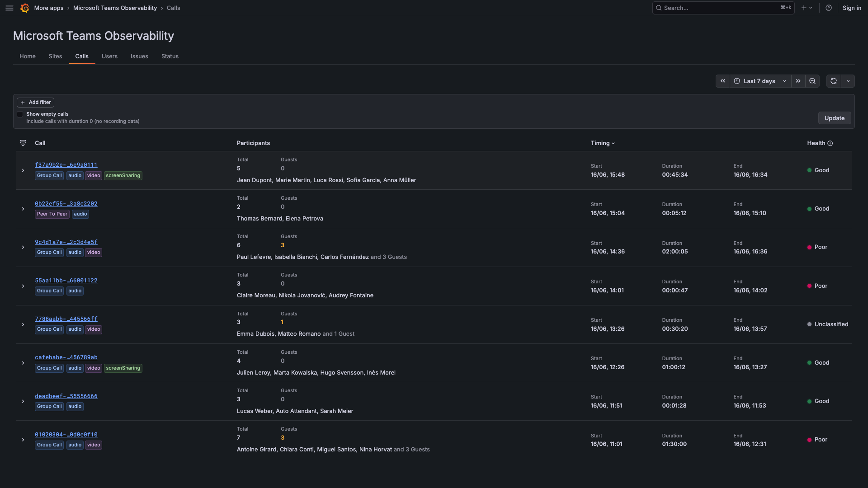Open the hamburger navigation menu
The image size is (868, 488).
[x=9, y=8]
